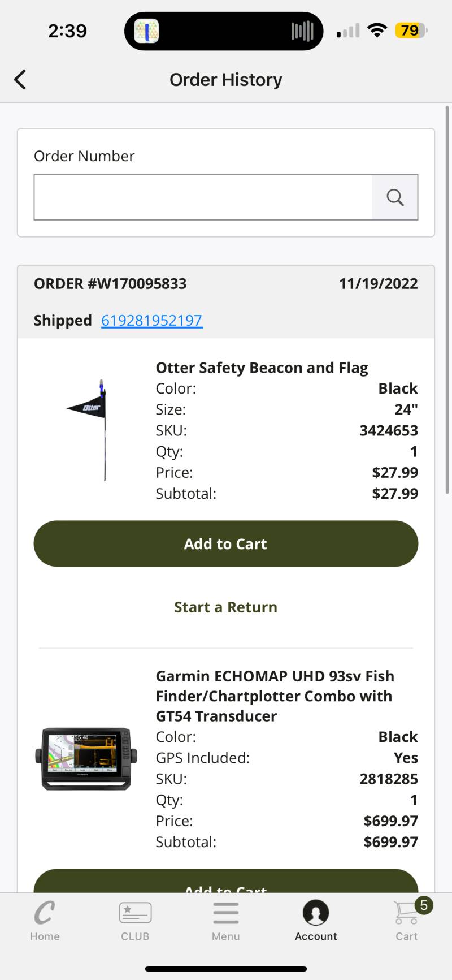This screenshot has height=980, width=452.
Task: Open the Home tab icon
Action: 45,912
